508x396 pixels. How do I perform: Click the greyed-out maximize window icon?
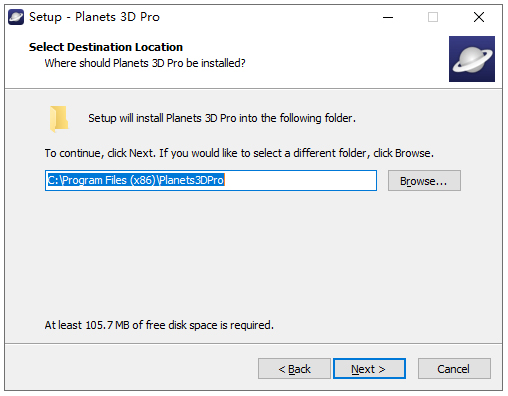(x=433, y=17)
